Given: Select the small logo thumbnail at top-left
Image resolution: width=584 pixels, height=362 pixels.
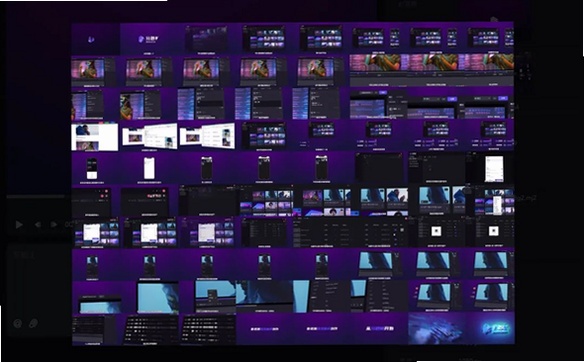Looking at the screenshot, I should tap(95, 39).
